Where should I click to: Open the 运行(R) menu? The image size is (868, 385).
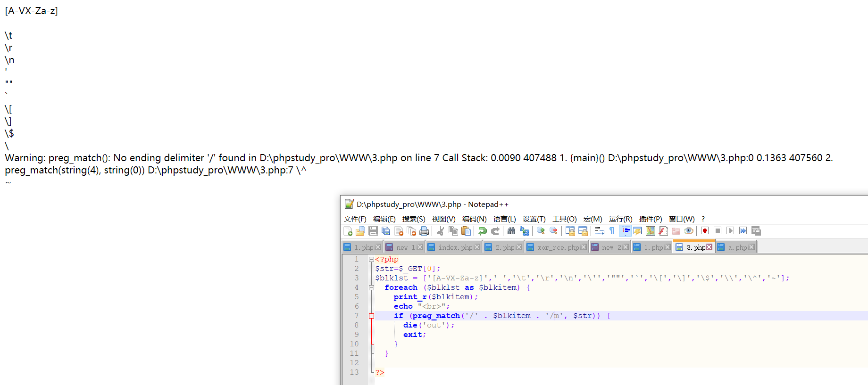pos(620,219)
